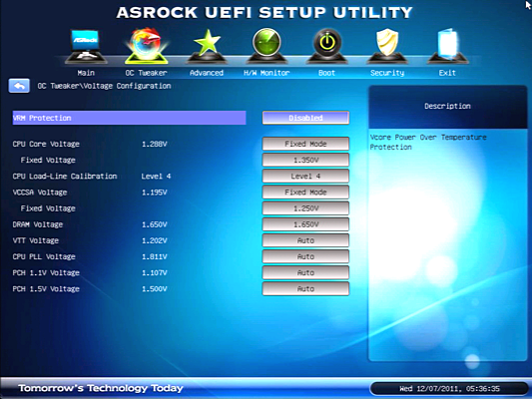
Task: Click the PCH 1.107V reading
Action: coord(155,273)
